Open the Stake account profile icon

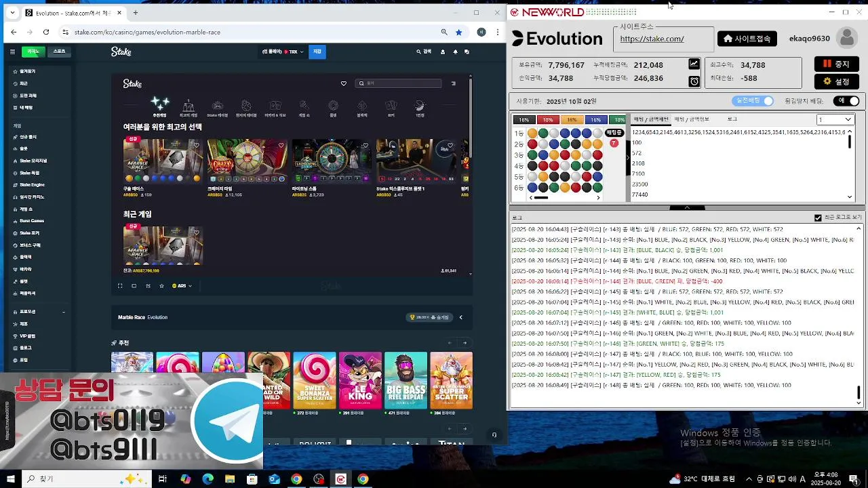pos(443,52)
